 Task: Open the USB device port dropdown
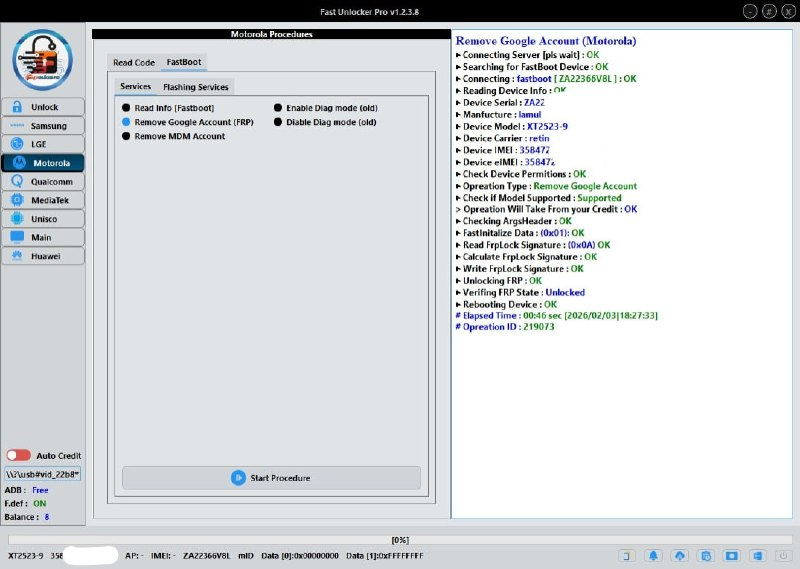click(x=43, y=473)
